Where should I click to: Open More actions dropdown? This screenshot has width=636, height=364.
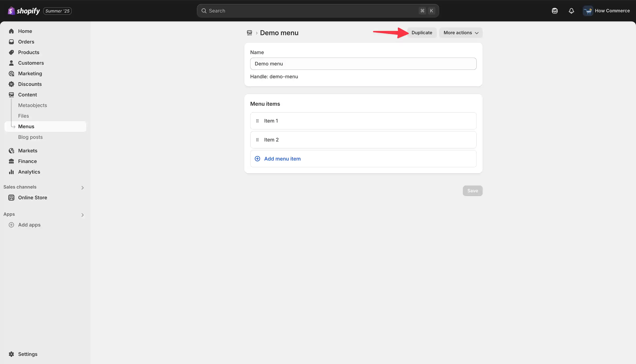[461, 33]
